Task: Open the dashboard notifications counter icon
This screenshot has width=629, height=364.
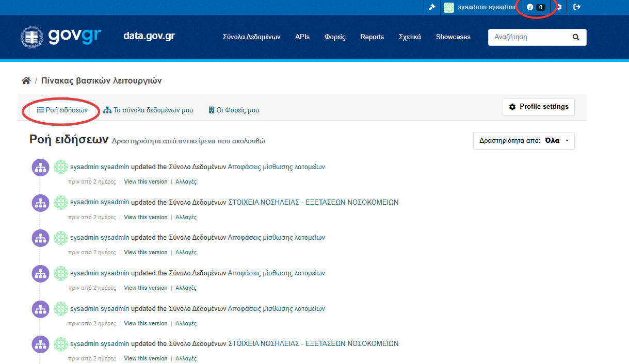Action: 535,7
